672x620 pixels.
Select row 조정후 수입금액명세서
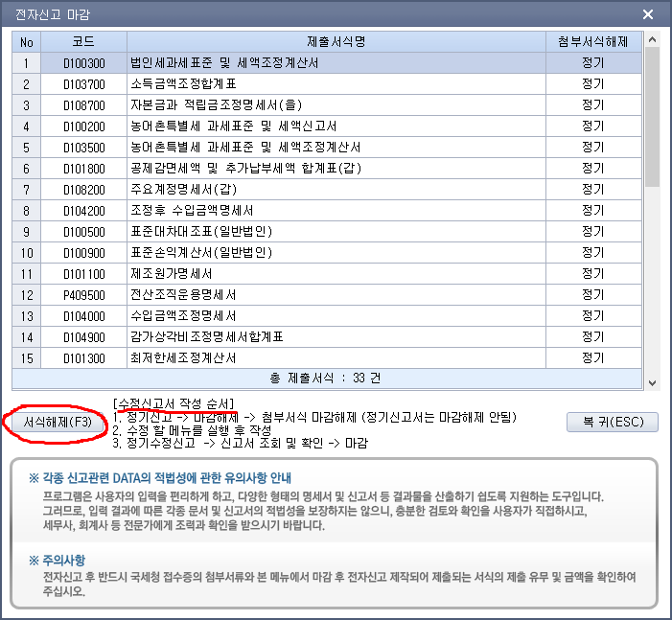327,211
